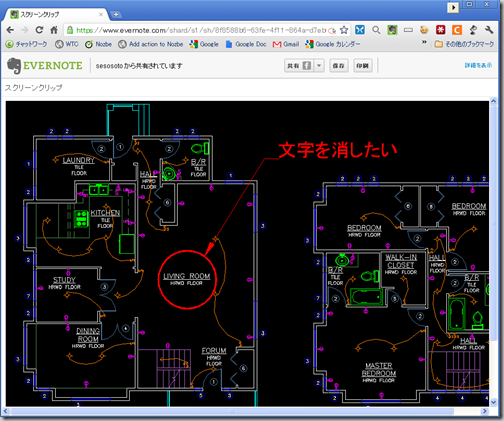Open a new tab with the plus button

[x=116, y=14]
